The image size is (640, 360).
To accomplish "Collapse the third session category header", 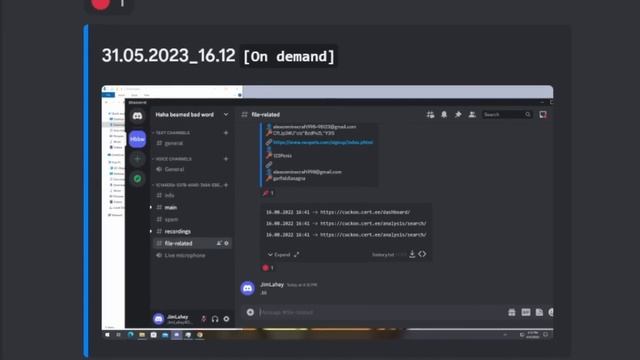I will (x=187, y=185).
